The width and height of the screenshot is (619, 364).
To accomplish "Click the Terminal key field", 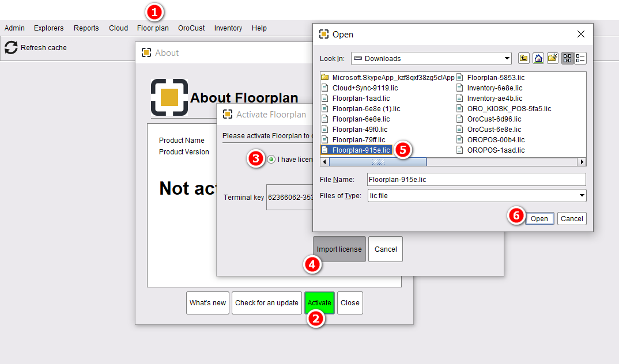I will (x=290, y=197).
